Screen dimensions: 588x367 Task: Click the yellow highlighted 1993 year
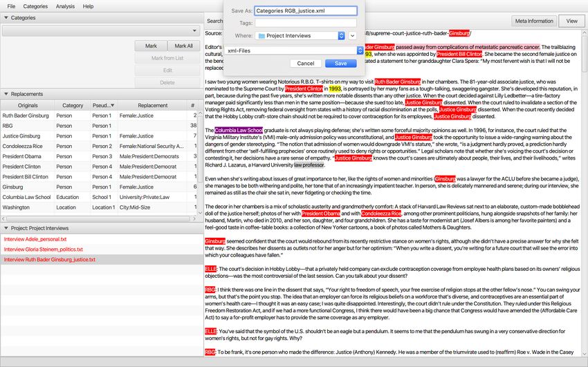(x=335, y=88)
